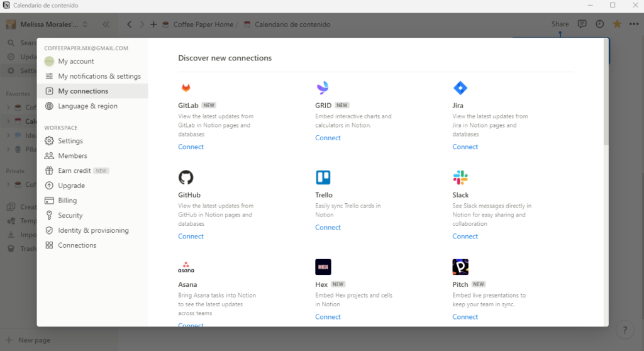Toggle the favorite star icon
The width and height of the screenshot is (644, 351).
(x=616, y=25)
